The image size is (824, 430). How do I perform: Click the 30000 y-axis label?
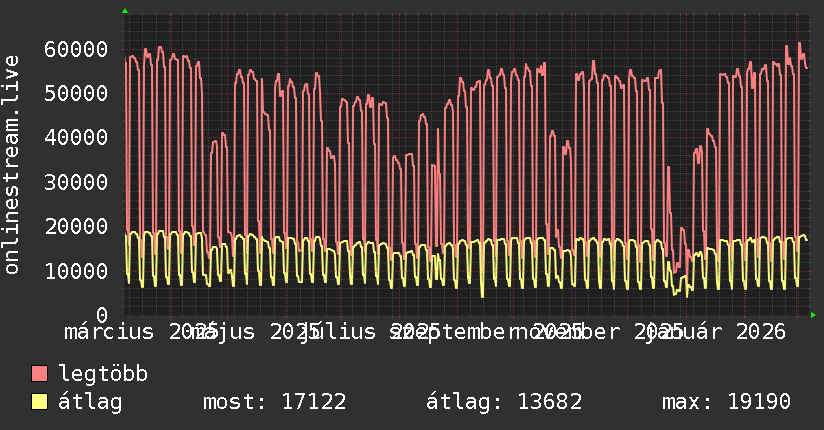[x=76, y=182]
